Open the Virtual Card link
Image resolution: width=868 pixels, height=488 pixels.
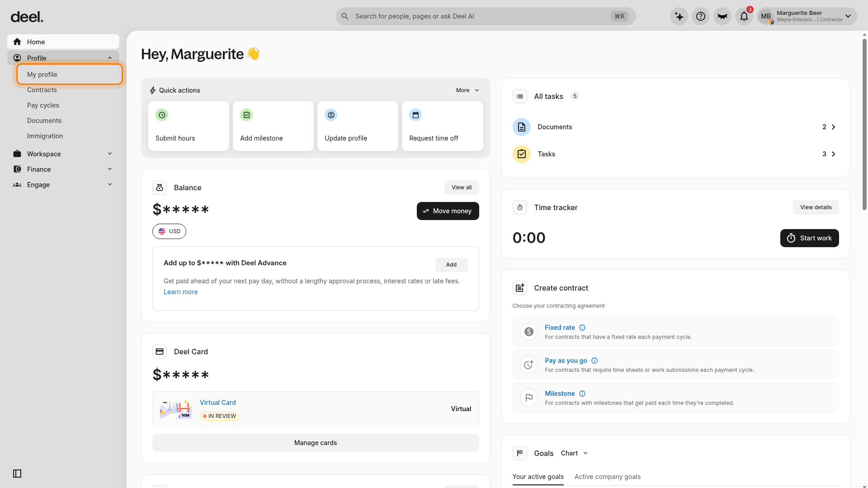[x=218, y=403]
